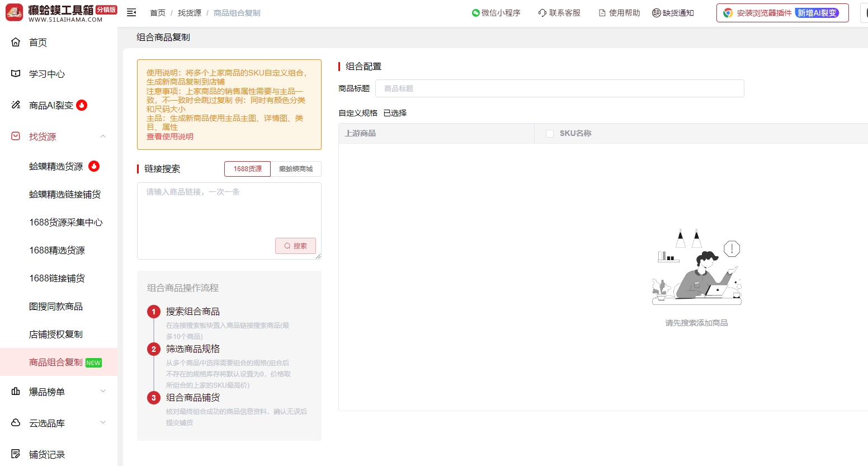Click the 首页 home icon in sidebar
868x466 pixels.
point(16,42)
